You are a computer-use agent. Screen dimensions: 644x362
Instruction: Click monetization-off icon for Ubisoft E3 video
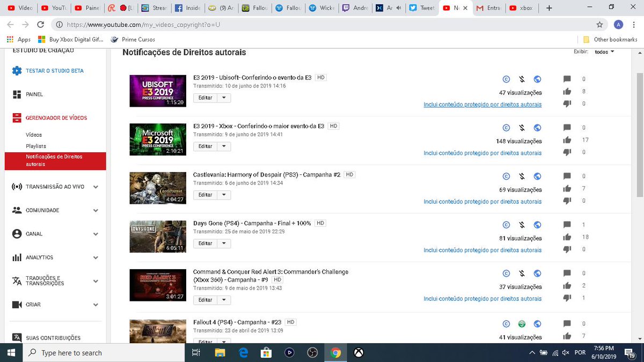tap(522, 79)
